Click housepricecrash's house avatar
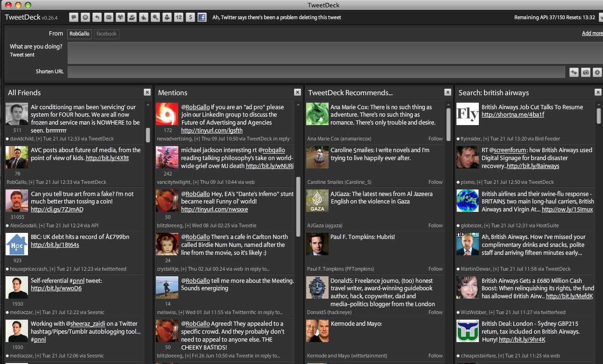The image size is (603, 364). (x=17, y=244)
